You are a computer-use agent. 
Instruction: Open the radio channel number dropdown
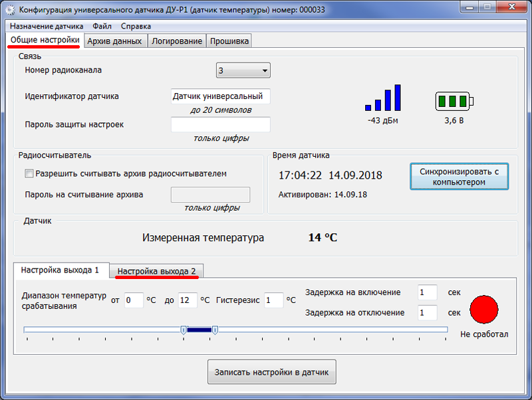point(243,70)
